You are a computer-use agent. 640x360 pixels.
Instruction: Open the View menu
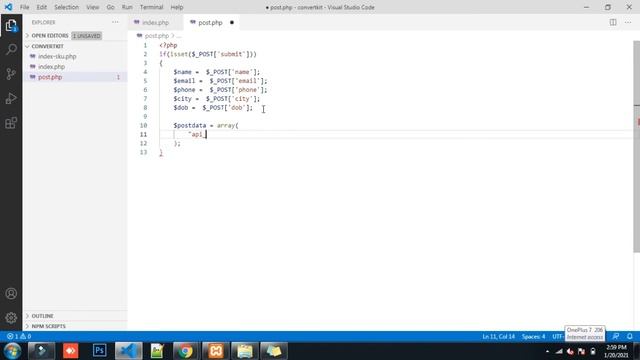tap(93, 7)
